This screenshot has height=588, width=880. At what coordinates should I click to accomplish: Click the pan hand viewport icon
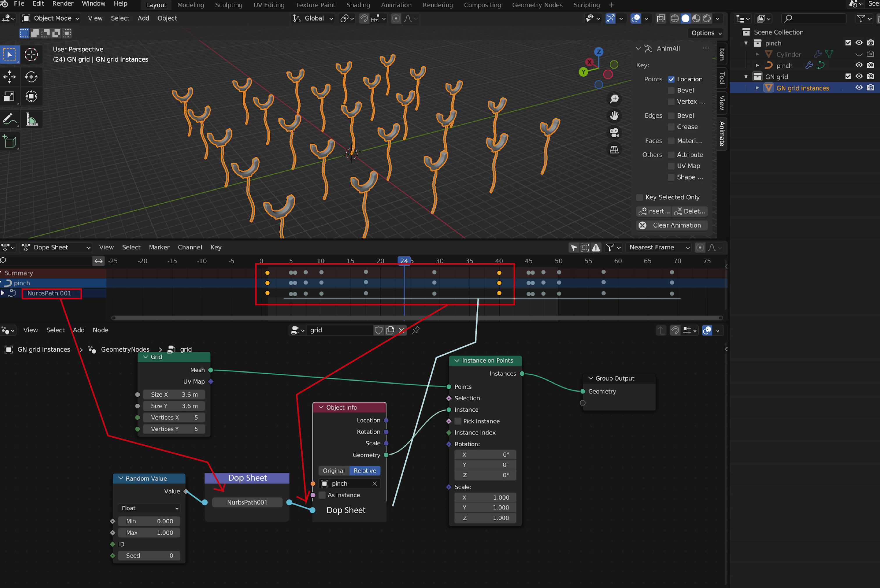(614, 116)
